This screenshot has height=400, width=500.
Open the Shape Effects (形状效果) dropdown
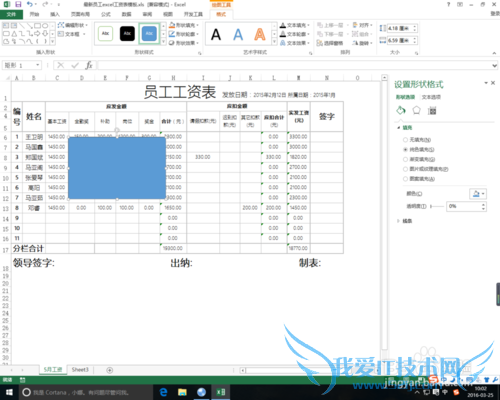[184, 43]
